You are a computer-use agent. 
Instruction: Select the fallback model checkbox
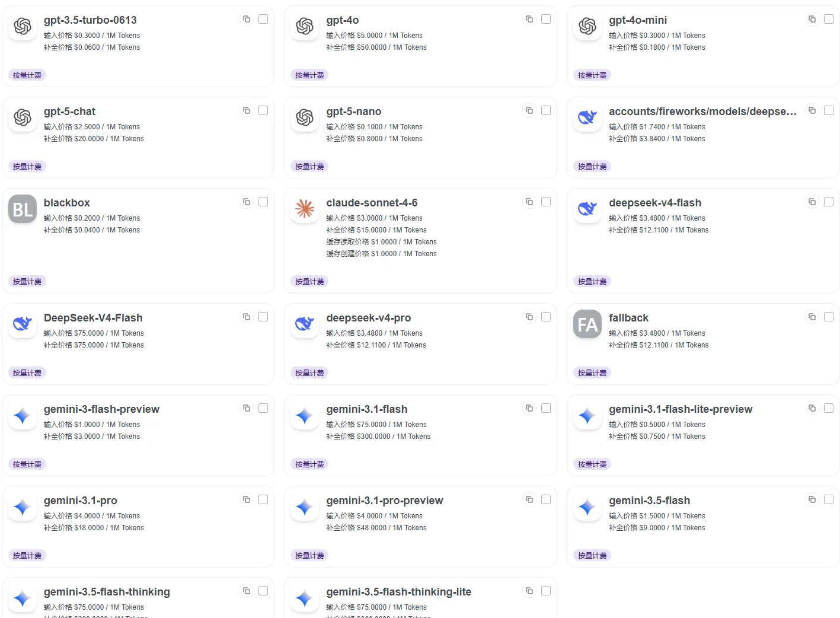pyautogui.click(x=829, y=317)
